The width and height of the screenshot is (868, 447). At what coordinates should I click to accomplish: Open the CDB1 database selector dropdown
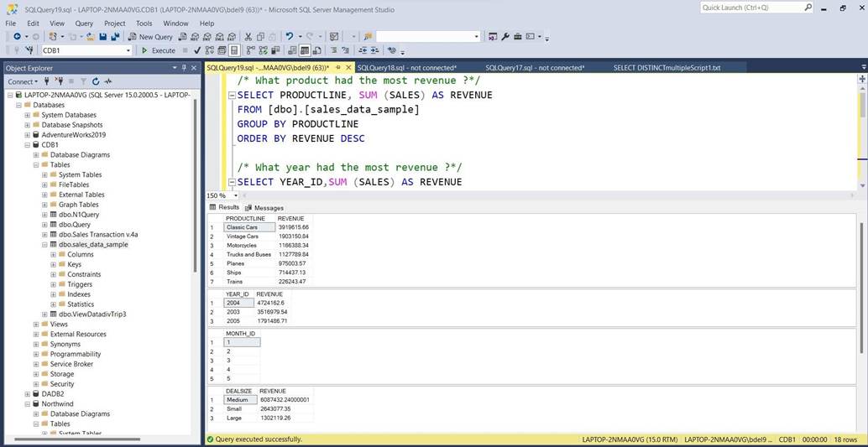[128, 50]
